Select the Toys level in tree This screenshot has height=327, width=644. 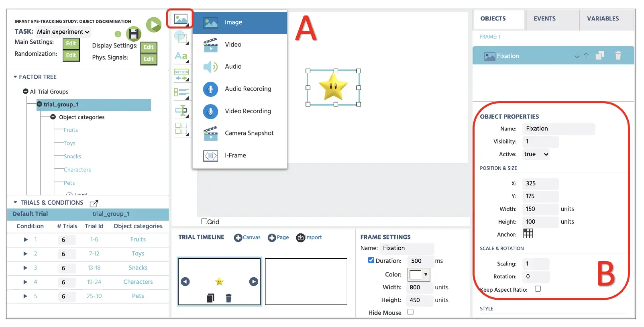coord(69,143)
